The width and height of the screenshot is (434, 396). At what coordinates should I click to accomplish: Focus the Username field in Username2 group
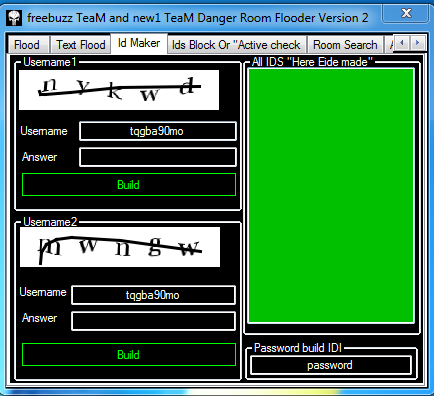click(153, 295)
